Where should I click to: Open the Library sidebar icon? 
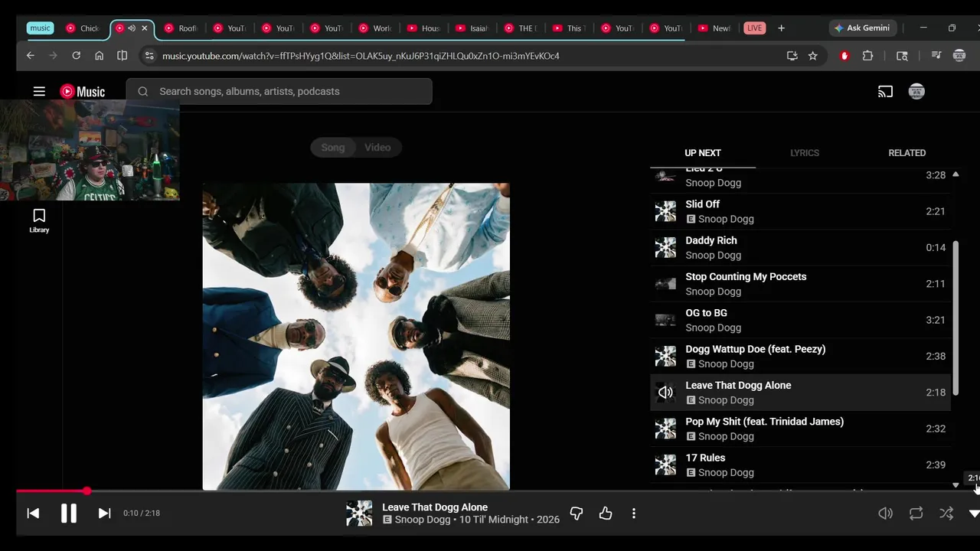click(x=39, y=220)
